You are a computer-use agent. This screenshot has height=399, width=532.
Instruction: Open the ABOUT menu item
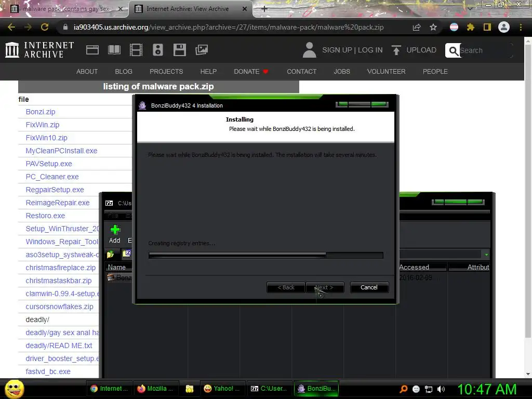(x=87, y=72)
